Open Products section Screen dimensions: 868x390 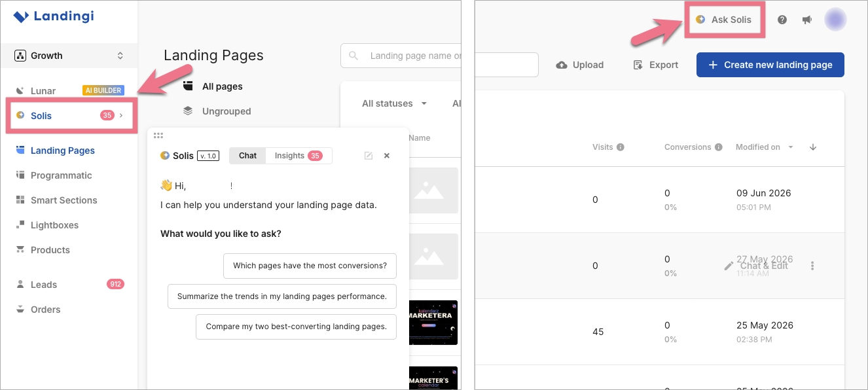click(x=50, y=250)
